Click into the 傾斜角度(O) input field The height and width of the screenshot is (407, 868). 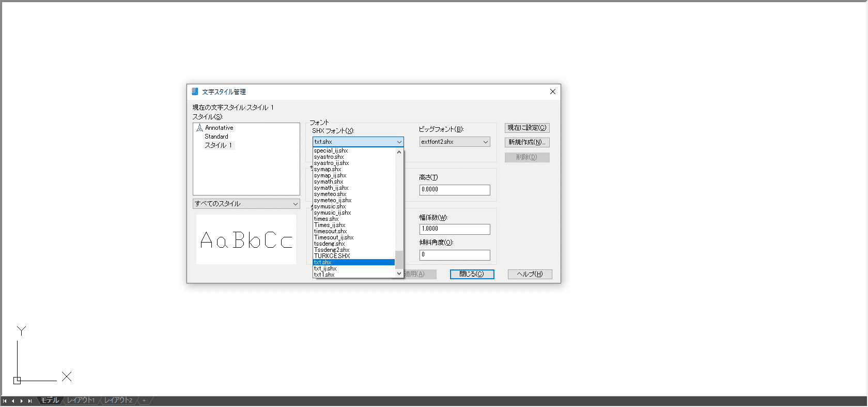[x=455, y=255]
